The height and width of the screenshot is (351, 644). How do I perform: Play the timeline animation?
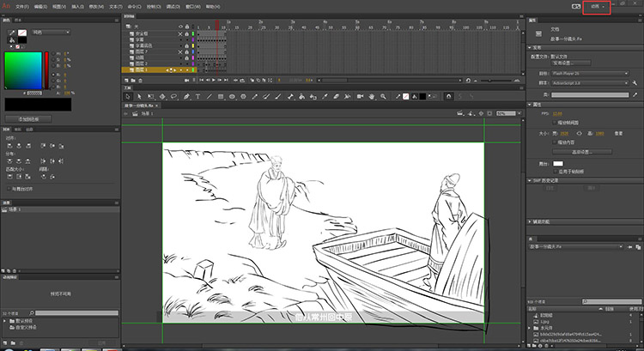(x=214, y=81)
